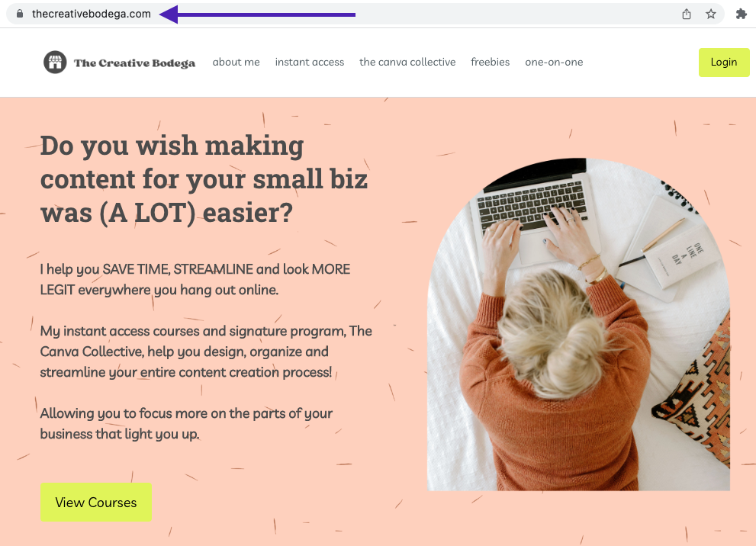Image resolution: width=756 pixels, height=546 pixels.
Task: Open the 'instant access' menu link
Action: click(310, 63)
